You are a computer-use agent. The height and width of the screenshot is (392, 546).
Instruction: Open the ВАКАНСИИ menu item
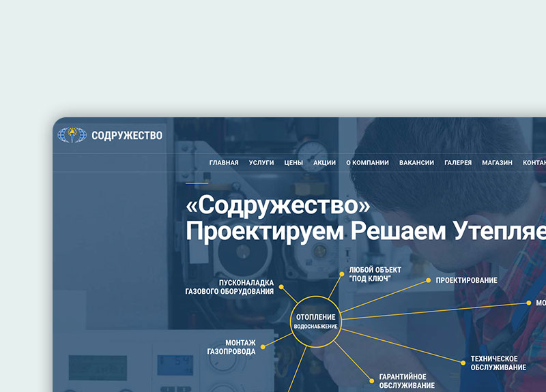pos(416,163)
